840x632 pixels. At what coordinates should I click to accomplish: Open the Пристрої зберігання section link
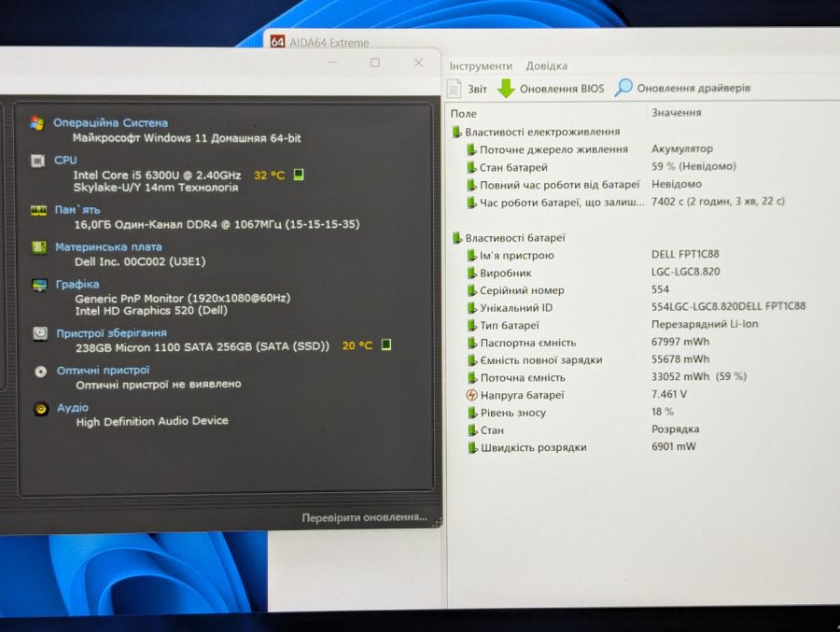(x=111, y=333)
